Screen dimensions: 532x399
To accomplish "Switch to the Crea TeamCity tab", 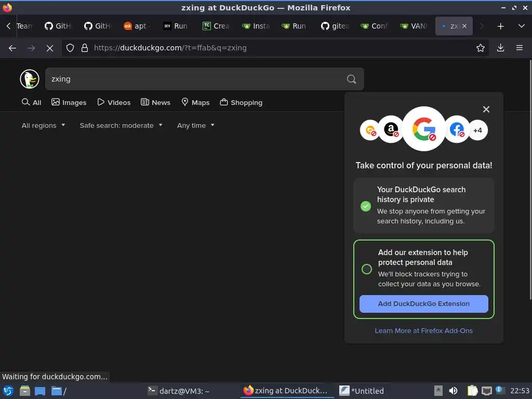I will (x=216, y=26).
